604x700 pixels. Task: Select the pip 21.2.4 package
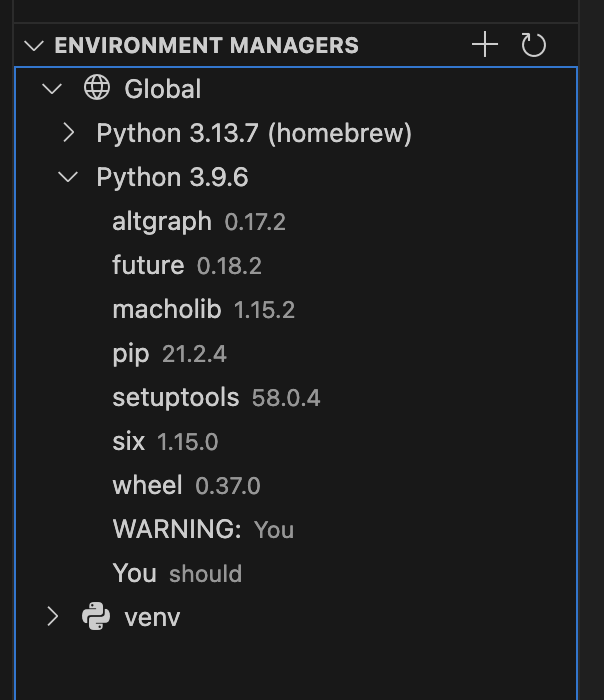coord(296,354)
